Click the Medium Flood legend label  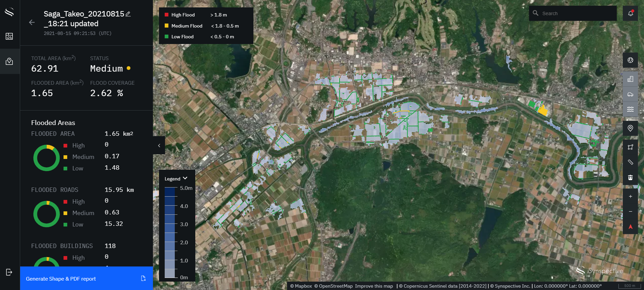pyautogui.click(x=187, y=26)
